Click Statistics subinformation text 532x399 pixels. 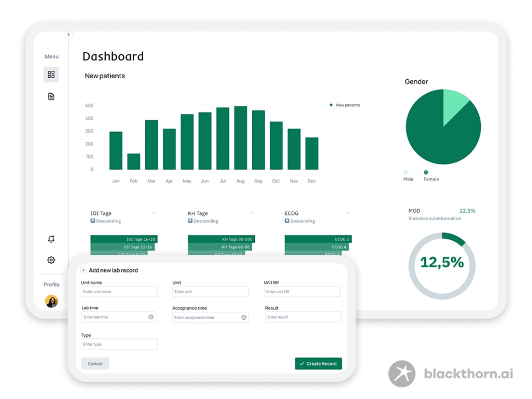435,219
